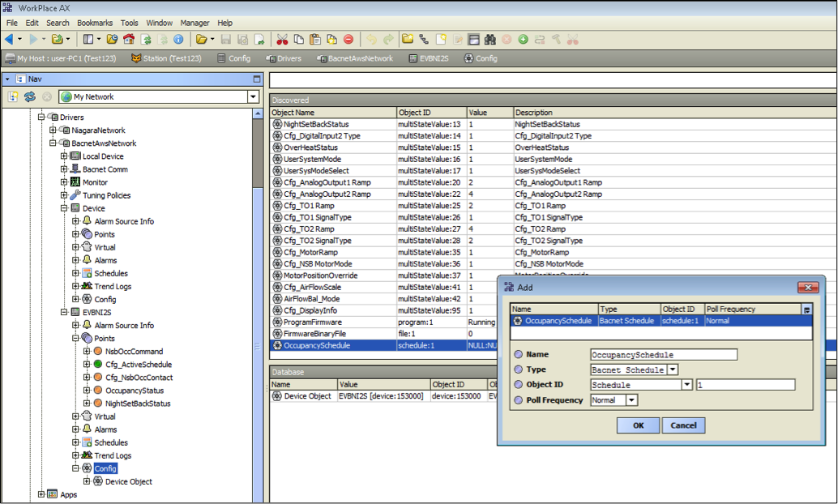
Task: Click the Copy icon in toolbar
Action: pyautogui.click(x=299, y=40)
